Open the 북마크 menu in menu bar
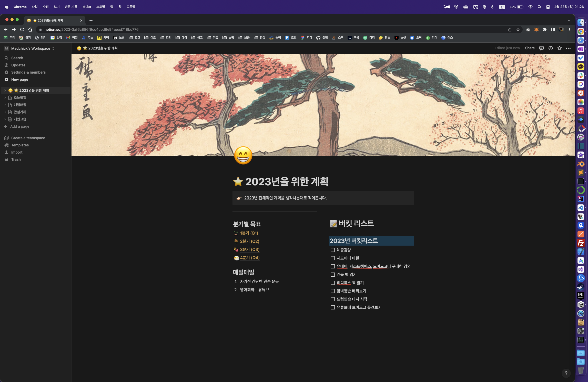The image size is (588, 382). (x=87, y=7)
